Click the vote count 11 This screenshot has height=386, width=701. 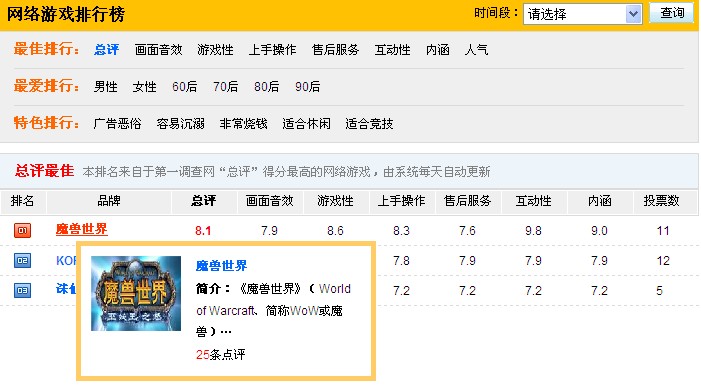coord(663,231)
